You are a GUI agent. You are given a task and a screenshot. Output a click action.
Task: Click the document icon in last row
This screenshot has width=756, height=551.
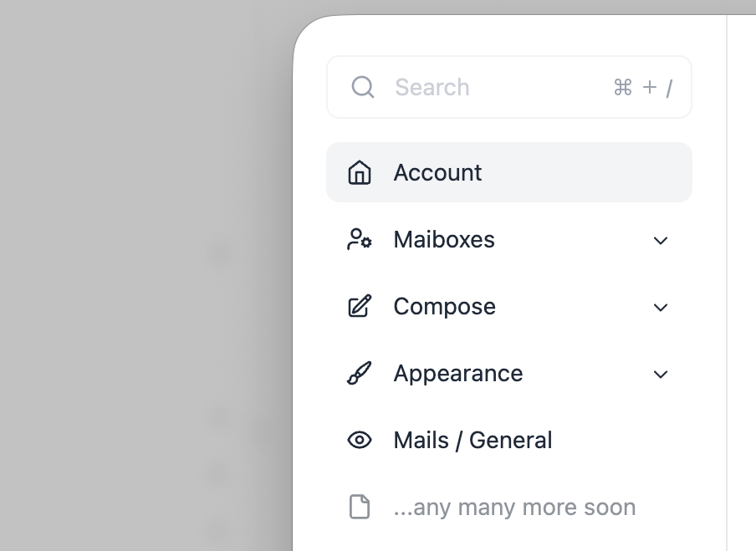click(x=360, y=508)
